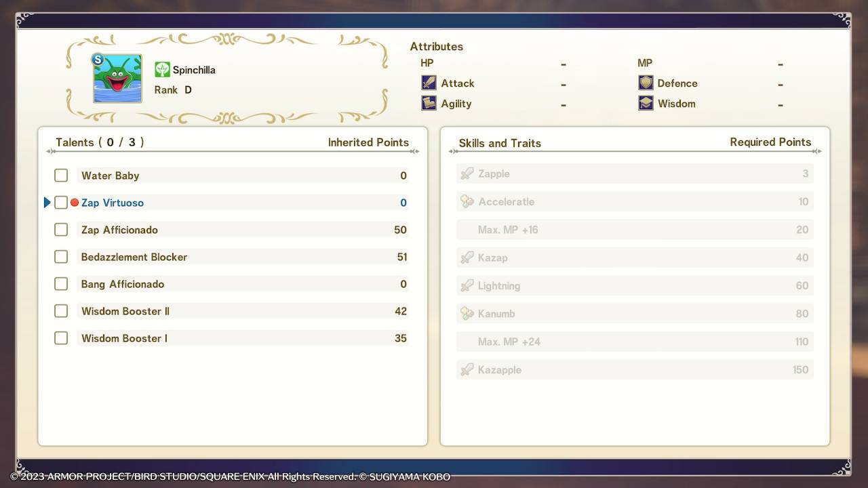Screen dimensions: 868x488
Task: Click the Kazap skill name
Action: click(493, 258)
